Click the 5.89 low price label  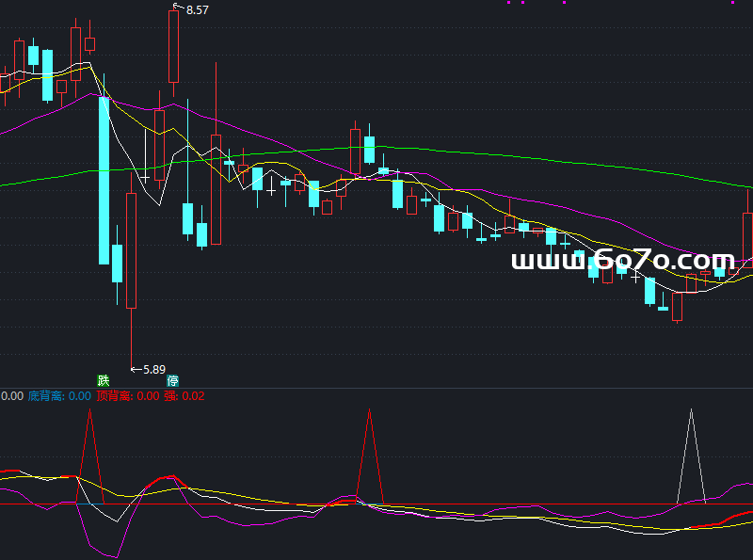pos(153,369)
